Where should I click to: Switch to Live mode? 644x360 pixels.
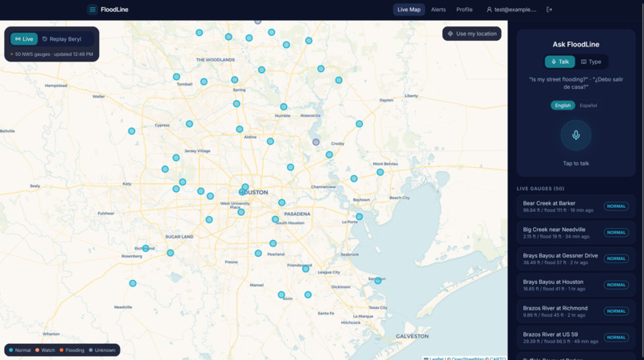24,39
